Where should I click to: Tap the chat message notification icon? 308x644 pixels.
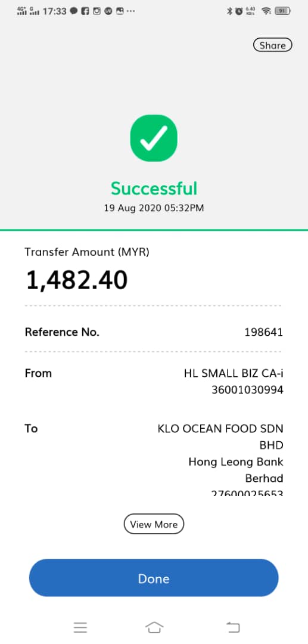click(x=74, y=11)
